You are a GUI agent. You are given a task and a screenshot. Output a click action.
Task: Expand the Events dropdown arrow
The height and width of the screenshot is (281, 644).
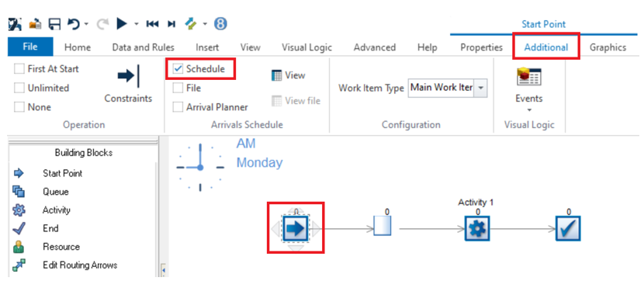tap(529, 109)
